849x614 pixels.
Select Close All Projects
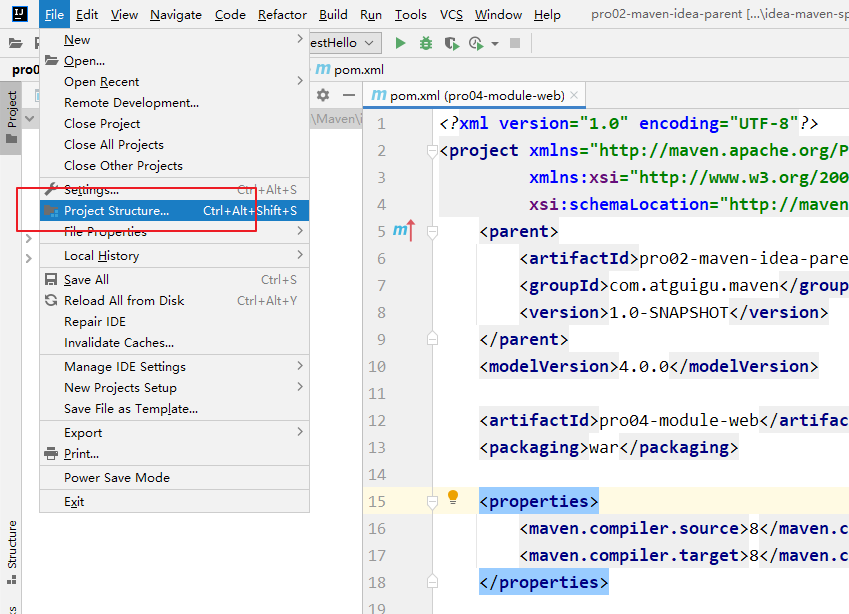[174, 145]
